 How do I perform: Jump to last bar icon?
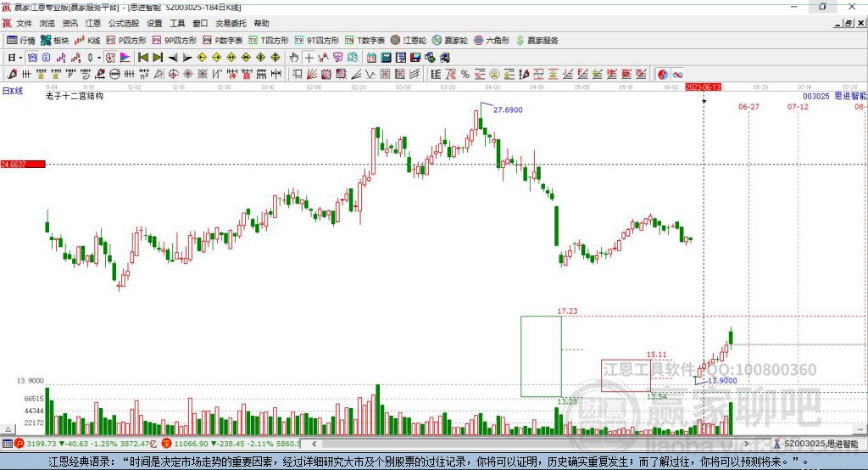coord(158,58)
